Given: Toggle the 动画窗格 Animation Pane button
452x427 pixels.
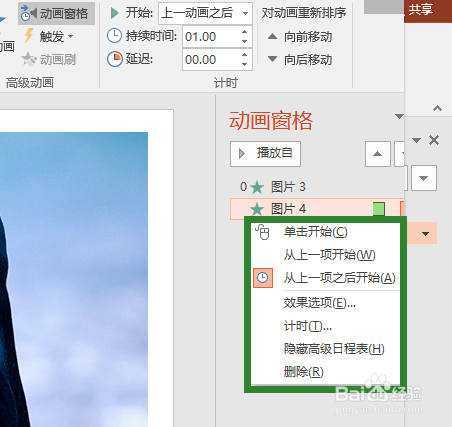Looking at the screenshot, I should tap(56, 13).
